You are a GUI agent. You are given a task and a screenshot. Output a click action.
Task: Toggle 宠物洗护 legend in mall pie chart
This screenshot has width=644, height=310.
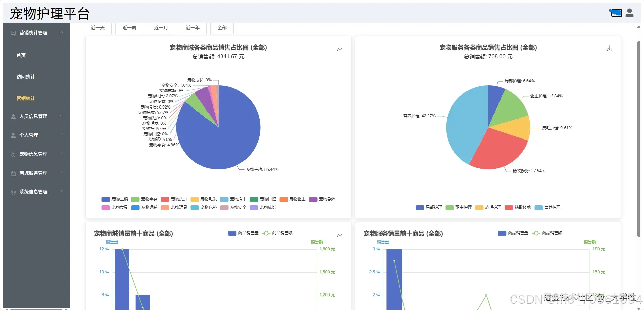[x=174, y=199]
